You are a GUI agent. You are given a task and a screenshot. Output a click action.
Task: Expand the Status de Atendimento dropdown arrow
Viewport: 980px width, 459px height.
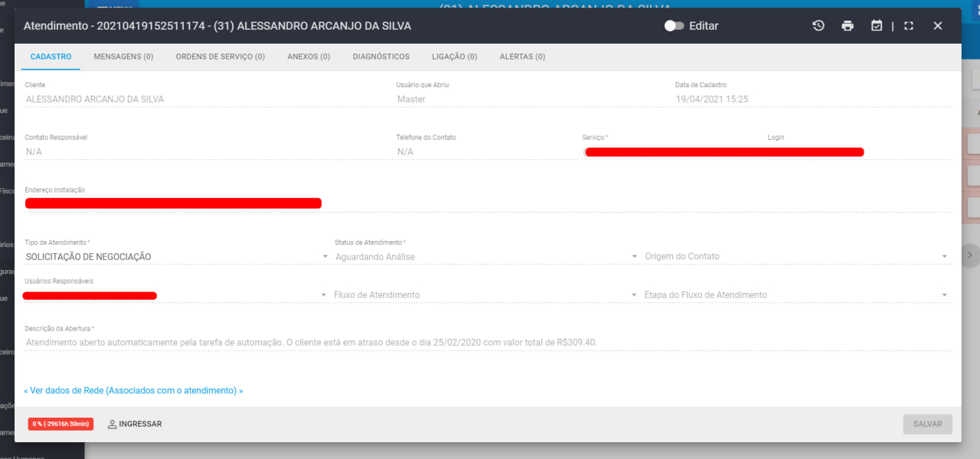(x=634, y=257)
